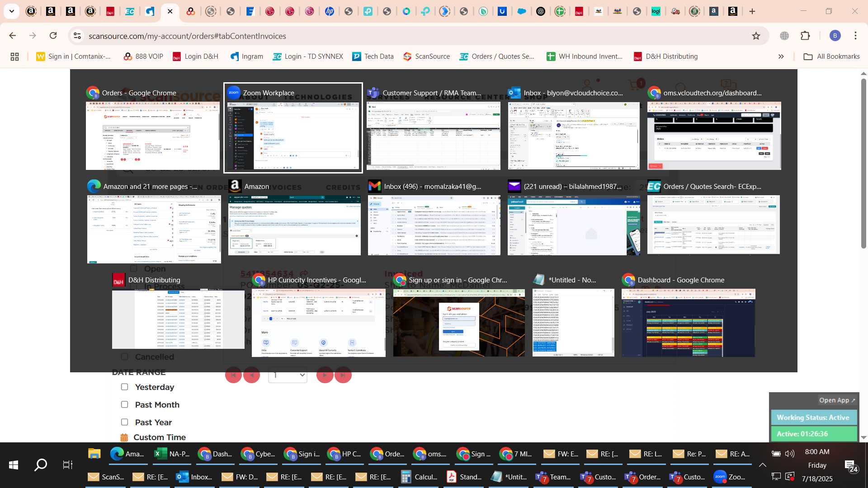Open the ScanSource bookmark
The width and height of the screenshot is (868, 488).
pos(426,56)
